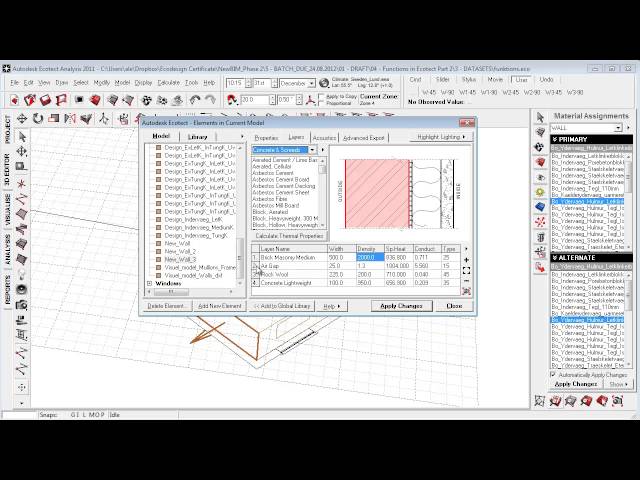The height and width of the screenshot is (480, 640).
Task: Open the WALL dropdown in Material Assignments
Action: click(618, 128)
